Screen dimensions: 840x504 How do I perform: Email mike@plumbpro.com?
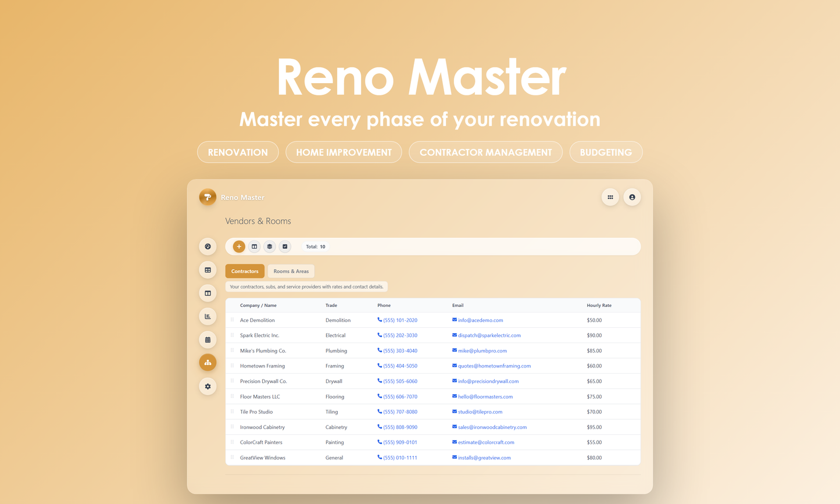(480, 351)
